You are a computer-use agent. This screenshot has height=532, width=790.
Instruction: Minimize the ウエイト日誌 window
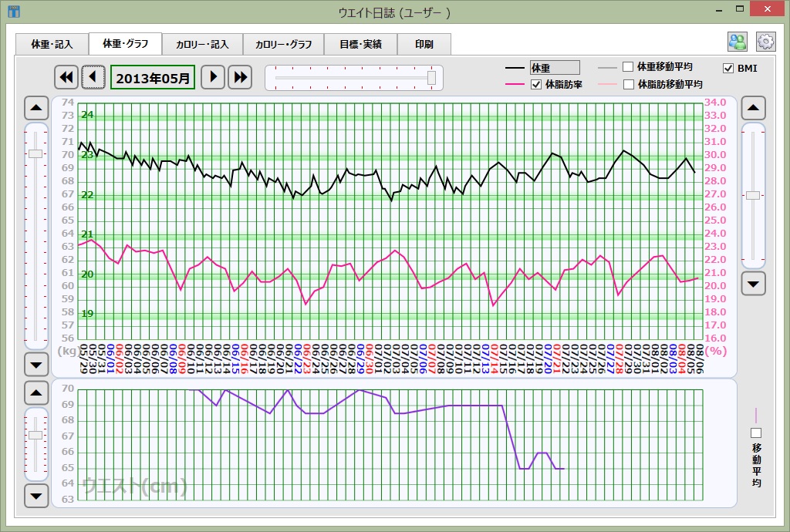720,9
